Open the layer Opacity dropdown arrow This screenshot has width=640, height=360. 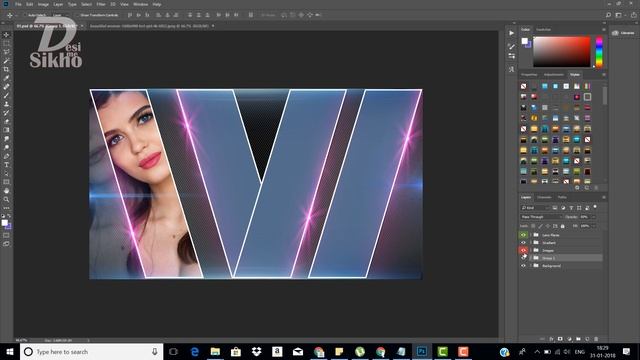[593, 217]
